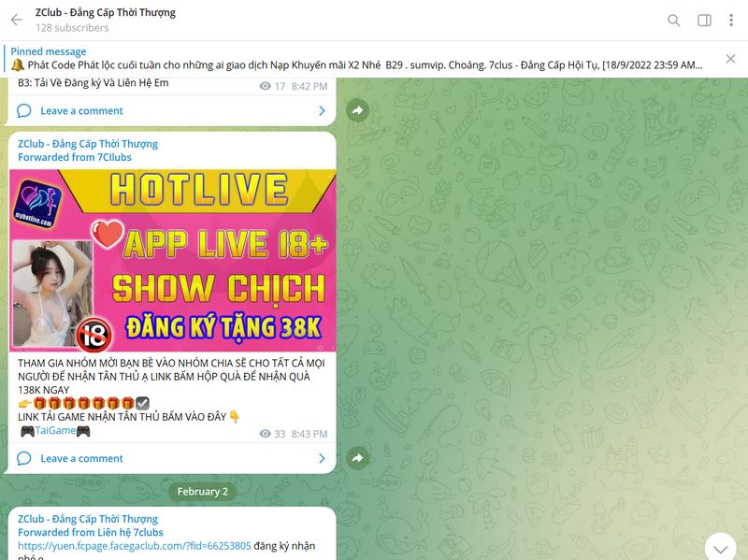This screenshot has width=748, height=560.
Task: Expand comments chevron on the HOTLIVE post
Action: pos(322,458)
